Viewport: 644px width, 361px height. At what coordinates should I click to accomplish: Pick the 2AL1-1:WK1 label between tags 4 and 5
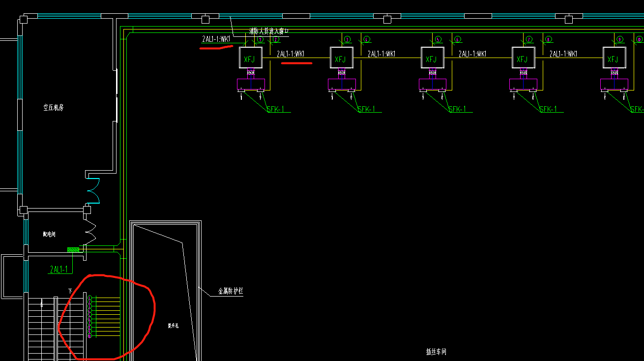pos(381,54)
